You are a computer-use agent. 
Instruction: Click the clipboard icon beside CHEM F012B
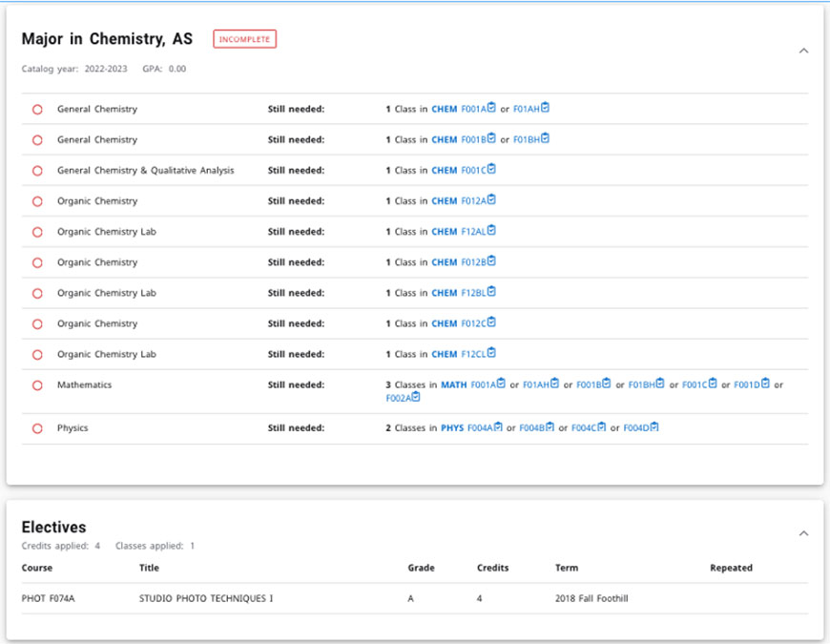[491, 260]
